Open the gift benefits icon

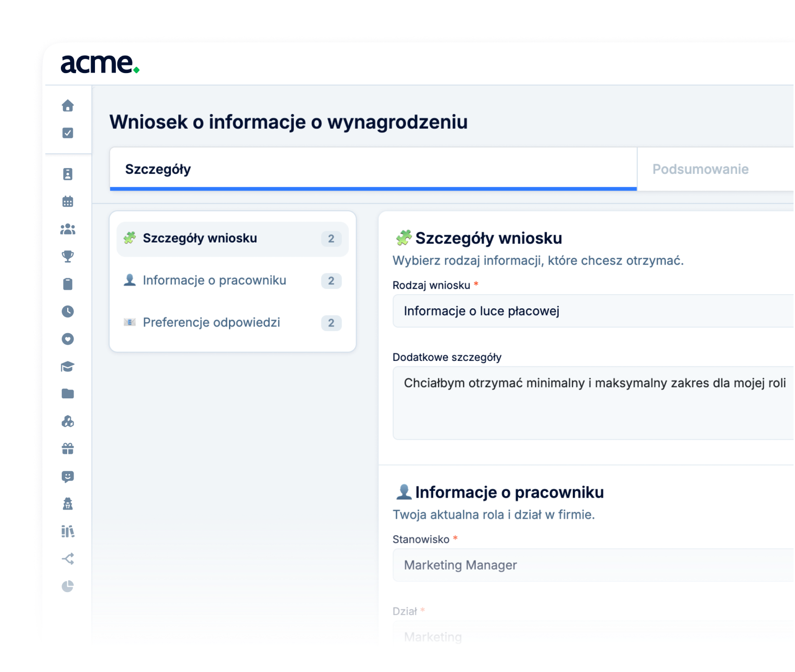click(68, 448)
